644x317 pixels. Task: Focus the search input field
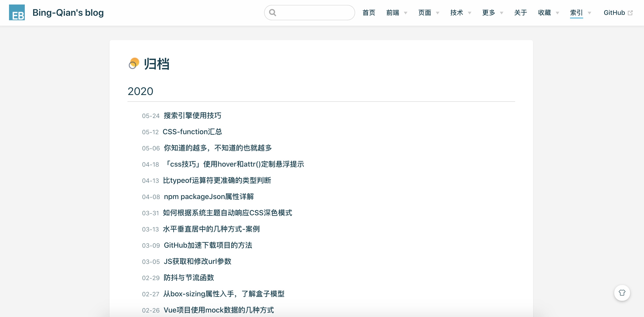click(x=310, y=12)
